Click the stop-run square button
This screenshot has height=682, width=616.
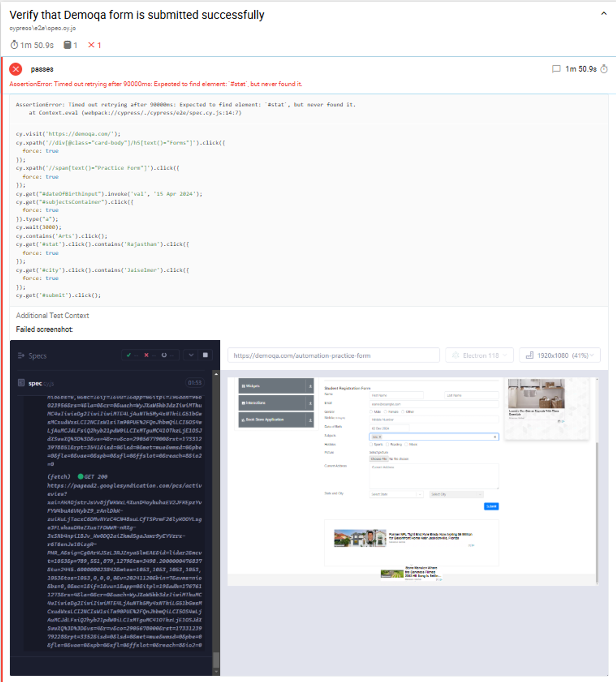pos(205,355)
